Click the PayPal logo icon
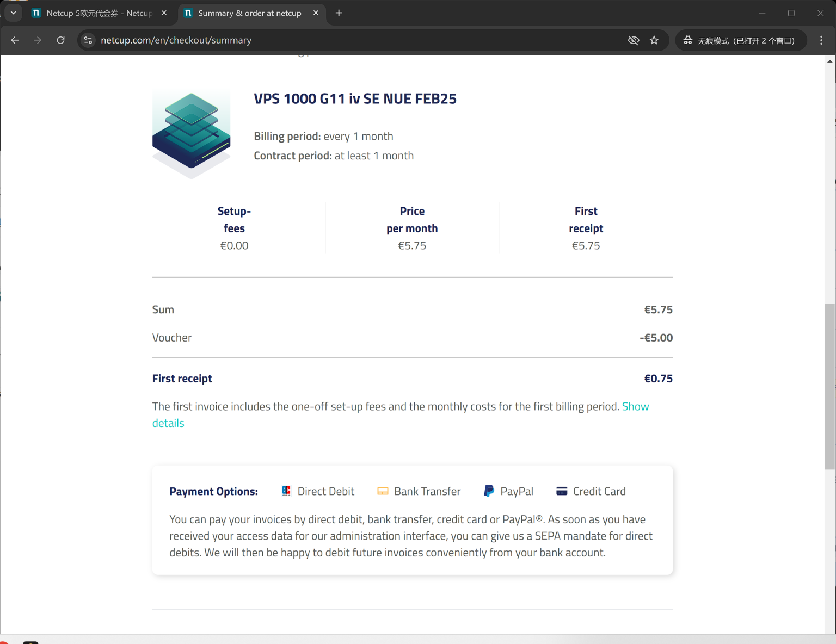The height and width of the screenshot is (644, 836). coord(489,491)
